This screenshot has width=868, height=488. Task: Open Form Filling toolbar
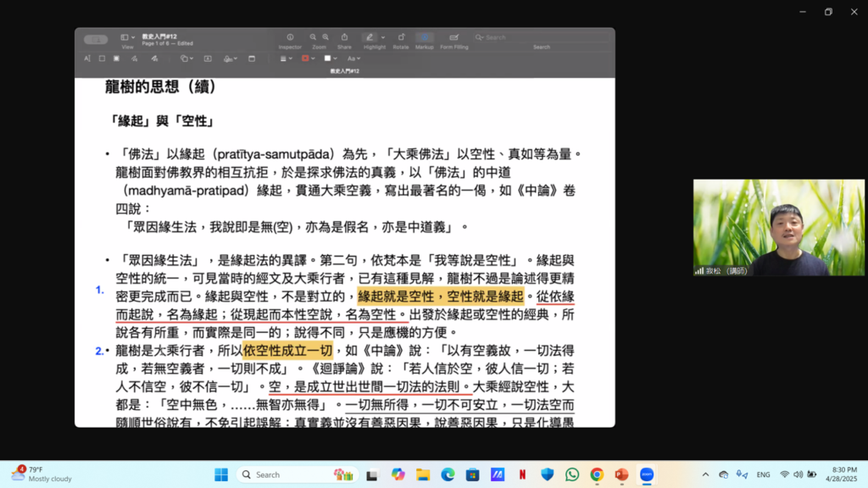[x=454, y=38]
